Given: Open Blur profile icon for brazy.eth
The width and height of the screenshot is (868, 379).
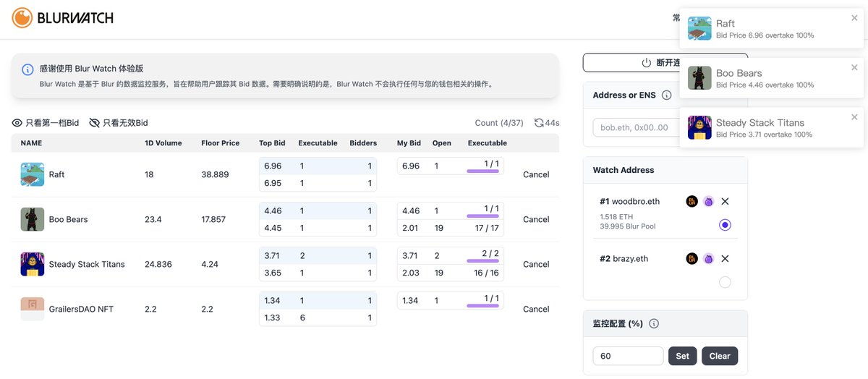Looking at the screenshot, I should [692, 259].
